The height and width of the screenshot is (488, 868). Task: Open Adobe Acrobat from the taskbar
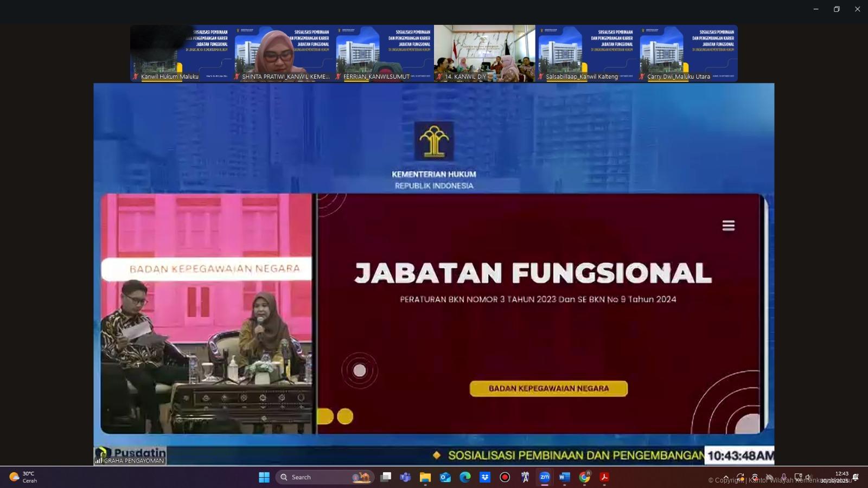tap(604, 477)
